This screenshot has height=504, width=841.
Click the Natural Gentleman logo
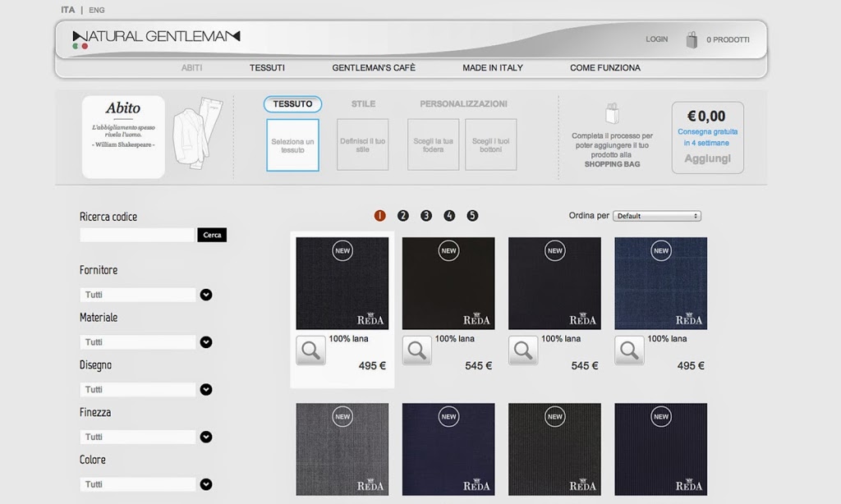156,36
